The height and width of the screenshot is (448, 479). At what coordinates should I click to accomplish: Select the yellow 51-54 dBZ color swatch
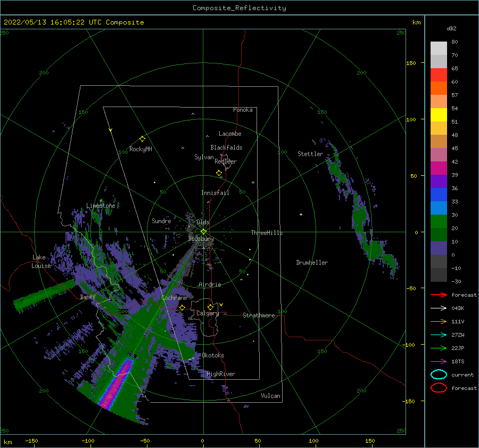439,115
